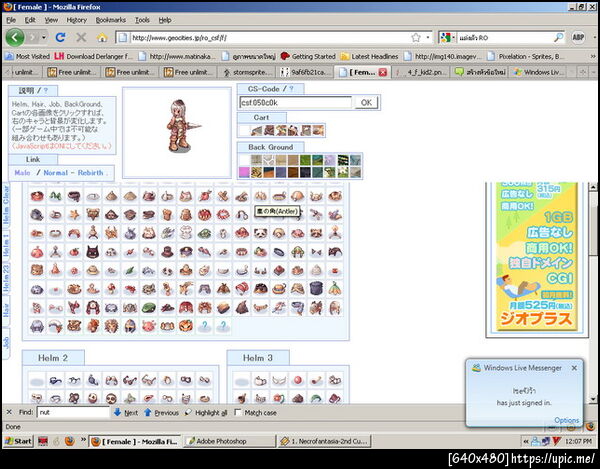This screenshot has height=469, width=600.
Task: Expand the bookmarks toolbar overflow chevron
Action: pyautogui.click(x=593, y=56)
